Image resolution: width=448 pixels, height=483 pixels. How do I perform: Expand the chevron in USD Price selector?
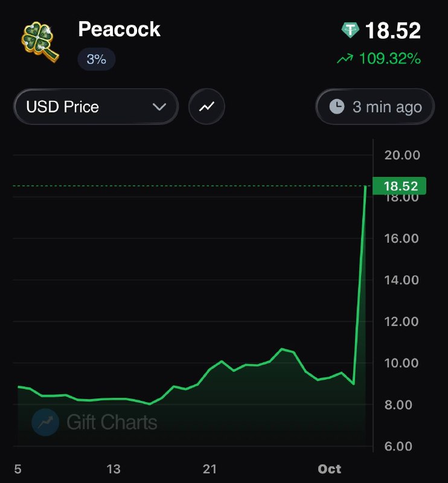click(159, 107)
